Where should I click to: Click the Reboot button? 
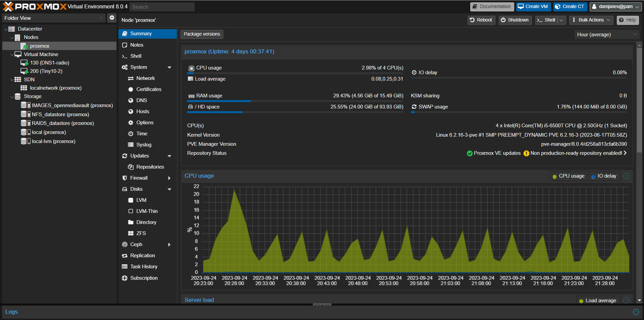(481, 20)
